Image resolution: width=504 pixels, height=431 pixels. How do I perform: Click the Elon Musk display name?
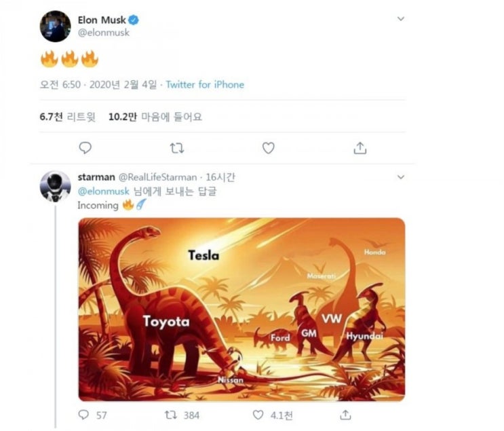point(102,20)
